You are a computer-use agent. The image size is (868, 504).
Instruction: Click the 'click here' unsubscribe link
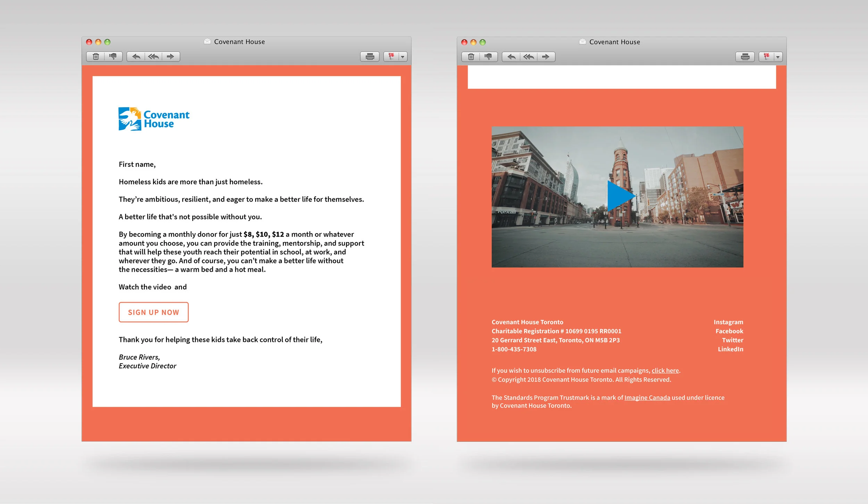[x=665, y=371]
